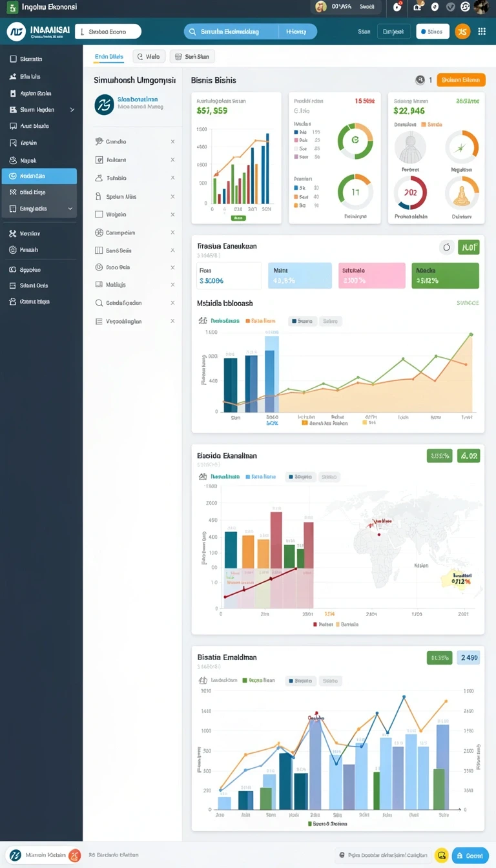This screenshot has height=868, width=496.
Task: Click the Tafabio person icon
Action: coord(99,178)
